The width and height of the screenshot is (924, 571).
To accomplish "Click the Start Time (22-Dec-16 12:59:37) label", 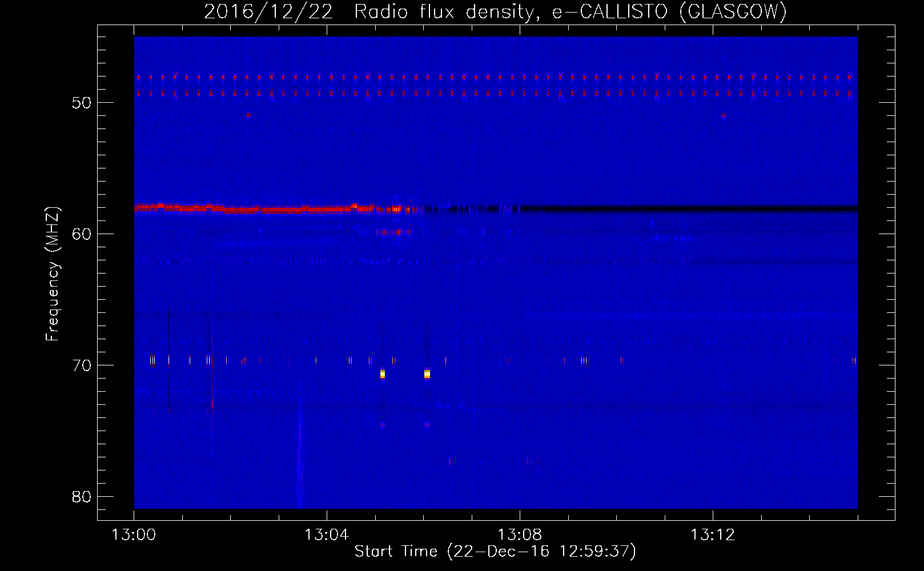I will [x=495, y=552].
